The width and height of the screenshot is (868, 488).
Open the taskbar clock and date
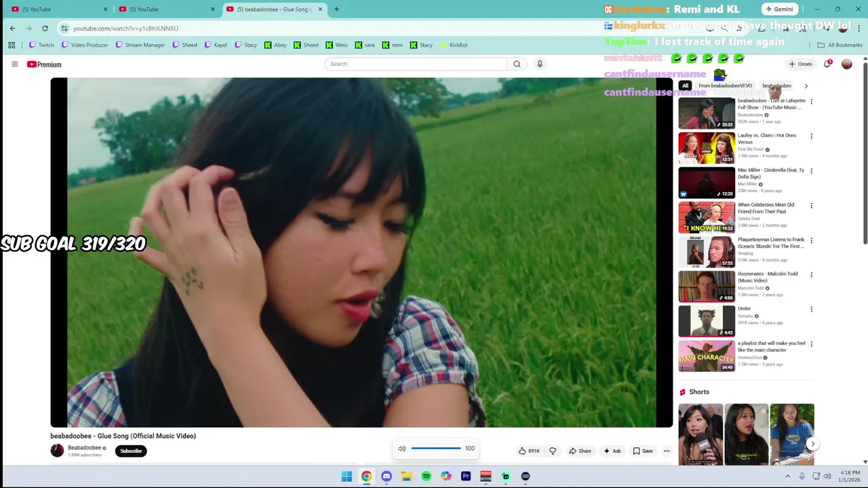pos(850,476)
